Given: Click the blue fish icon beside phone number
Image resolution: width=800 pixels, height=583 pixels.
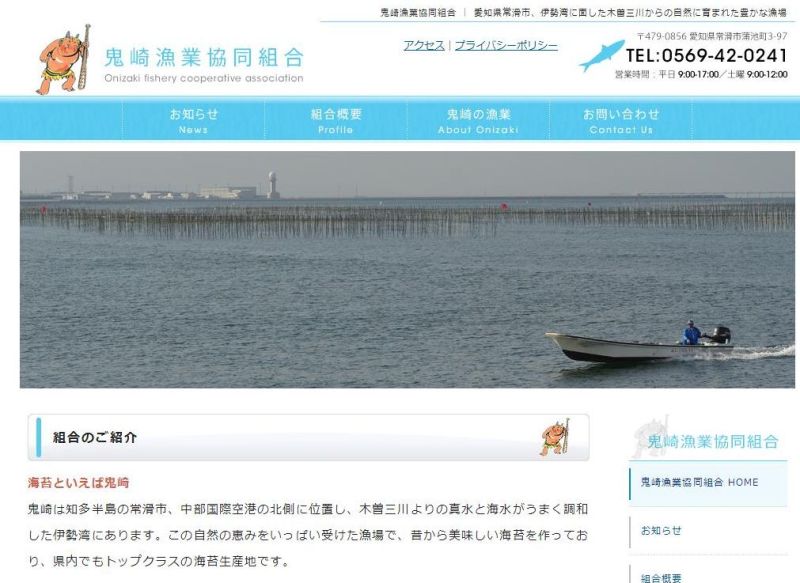Looking at the screenshot, I should (x=602, y=56).
